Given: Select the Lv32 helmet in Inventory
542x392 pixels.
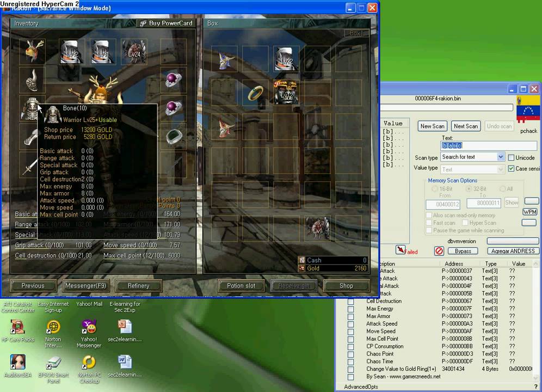Looking at the screenshot, I should (72, 52).
